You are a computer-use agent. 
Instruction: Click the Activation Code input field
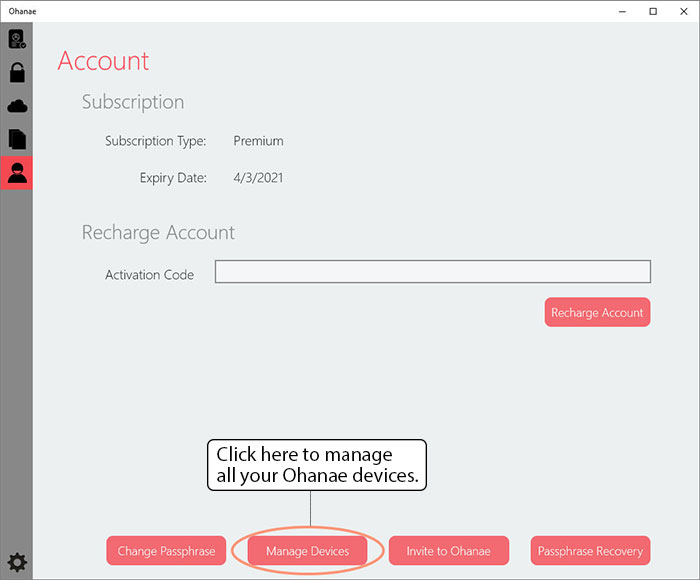[433, 271]
